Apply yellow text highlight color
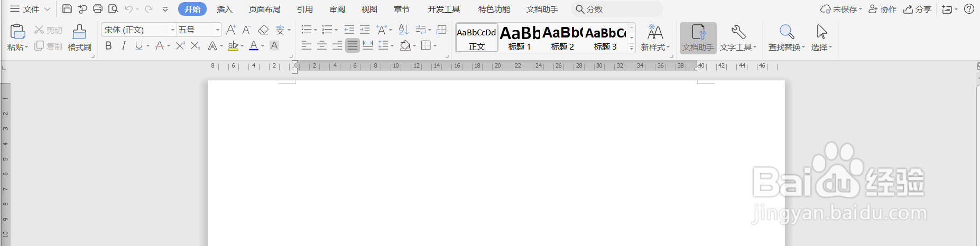 [x=233, y=46]
